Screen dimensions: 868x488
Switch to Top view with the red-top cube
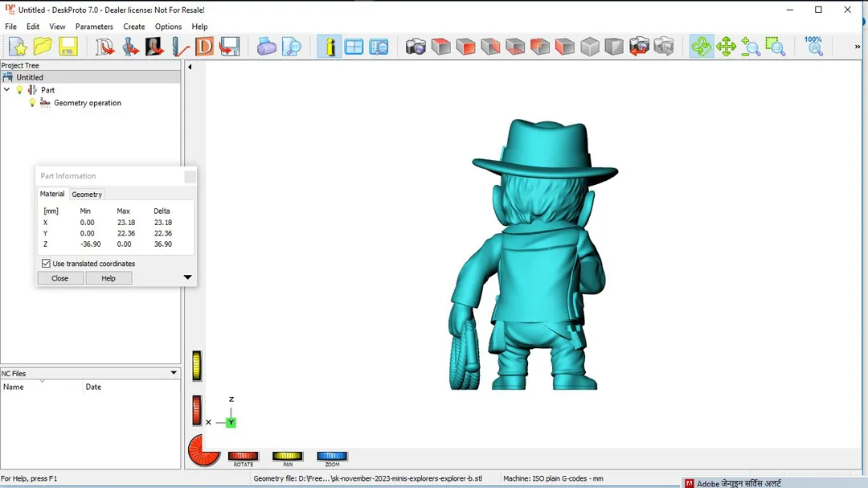coord(441,47)
